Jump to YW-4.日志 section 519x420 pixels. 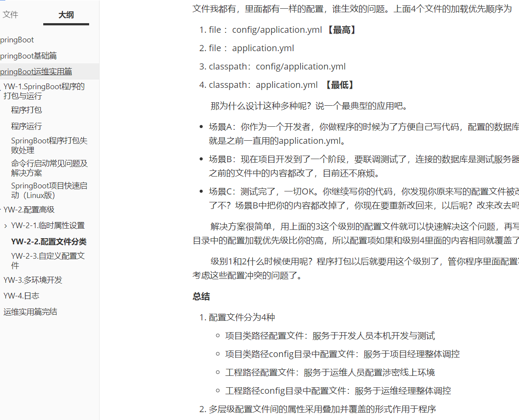[x=21, y=296]
